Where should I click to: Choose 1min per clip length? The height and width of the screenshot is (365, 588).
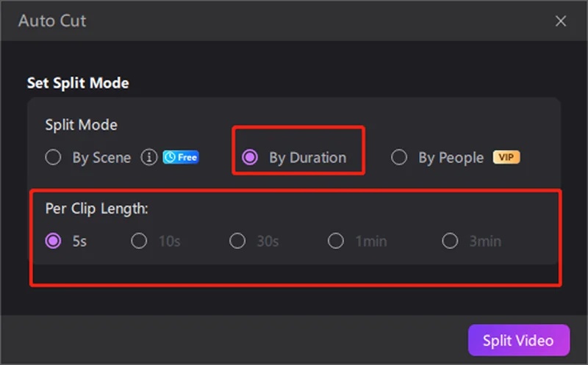[x=336, y=241]
